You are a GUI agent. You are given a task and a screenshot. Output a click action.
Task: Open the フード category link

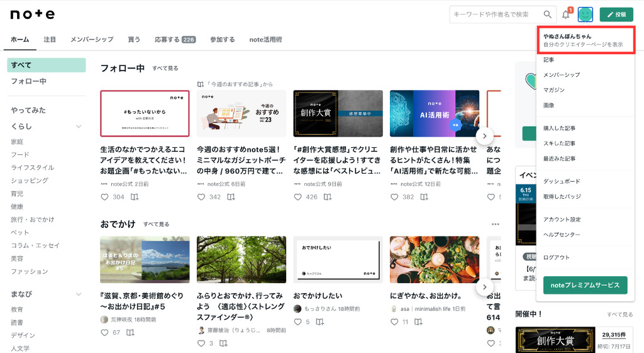coord(20,155)
